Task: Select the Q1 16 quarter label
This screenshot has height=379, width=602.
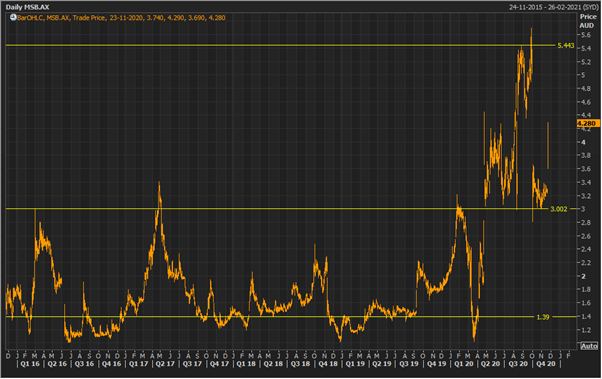Action: click(x=30, y=364)
